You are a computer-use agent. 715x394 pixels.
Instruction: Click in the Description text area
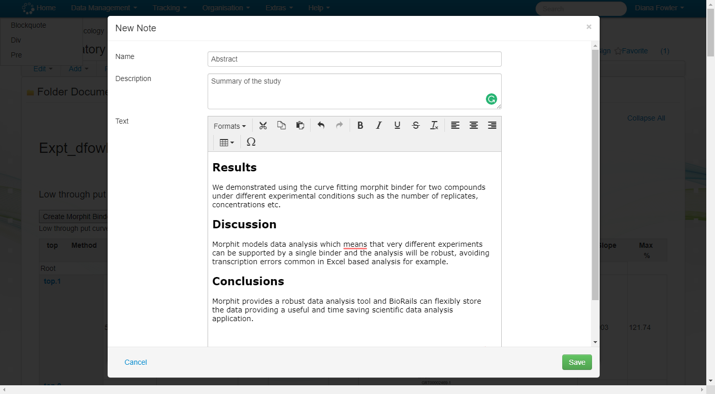[354, 91]
